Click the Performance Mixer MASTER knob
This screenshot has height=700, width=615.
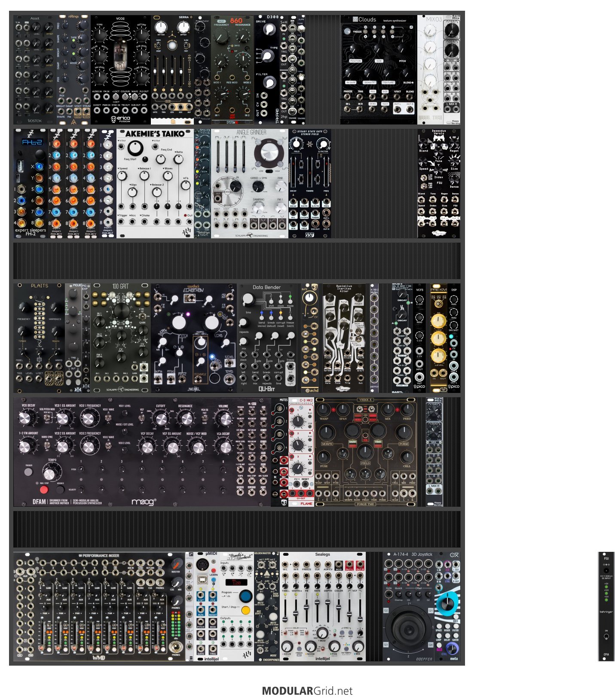177,563
